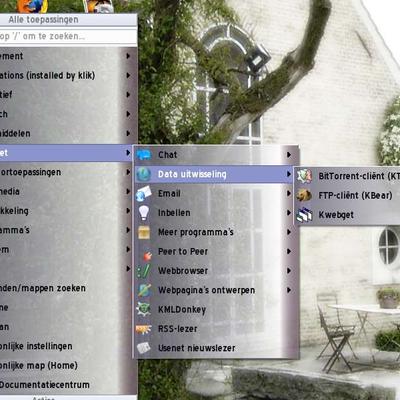Launch Kwebget
The width and height of the screenshot is (400, 400).
[x=347, y=215]
